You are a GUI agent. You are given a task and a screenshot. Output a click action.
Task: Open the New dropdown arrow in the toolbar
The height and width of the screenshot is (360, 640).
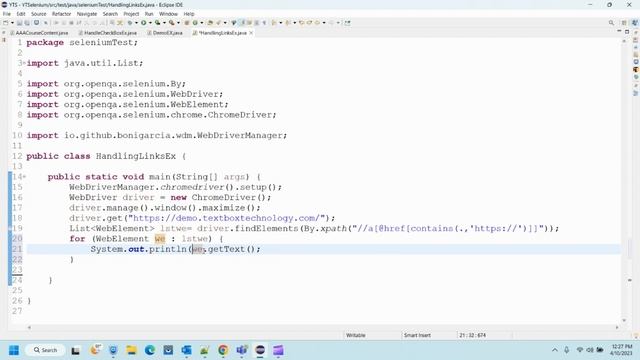pos(12,23)
